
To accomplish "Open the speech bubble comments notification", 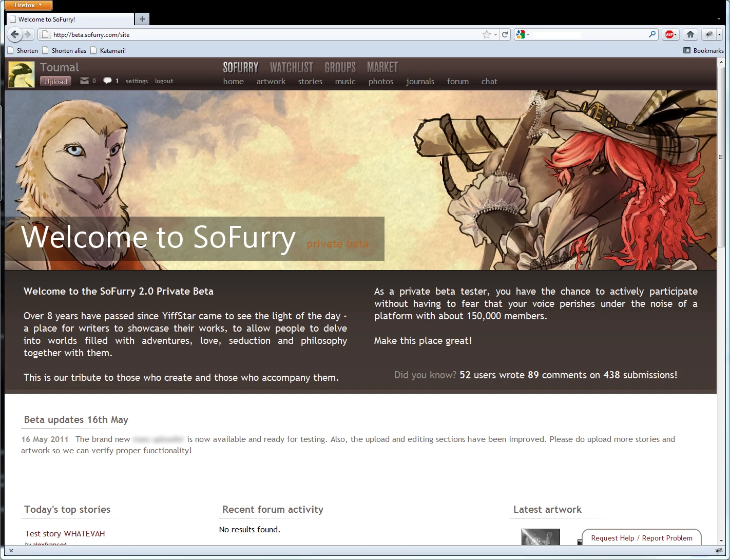I will [107, 81].
